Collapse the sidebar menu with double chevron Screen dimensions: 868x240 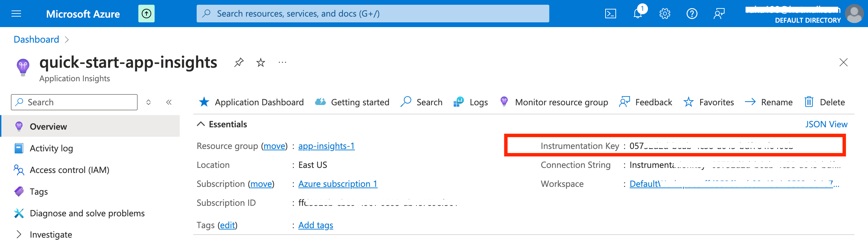(169, 102)
